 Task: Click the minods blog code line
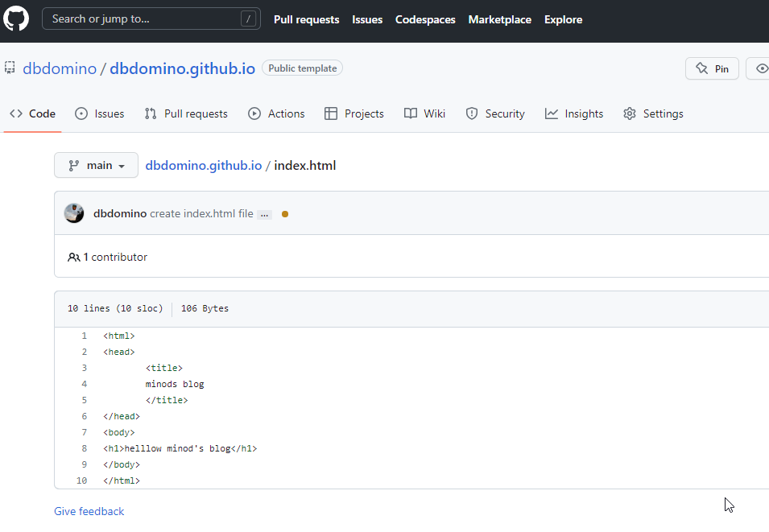click(x=175, y=384)
